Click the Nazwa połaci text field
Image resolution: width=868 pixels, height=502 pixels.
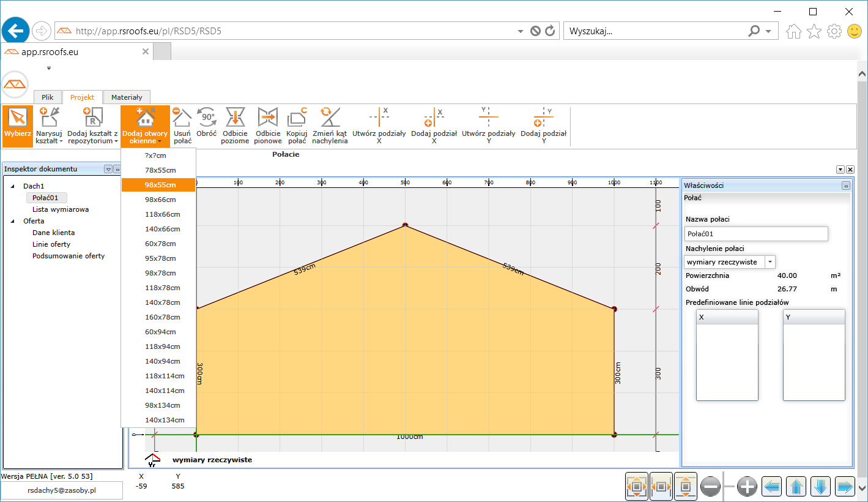tap(756, 234)
